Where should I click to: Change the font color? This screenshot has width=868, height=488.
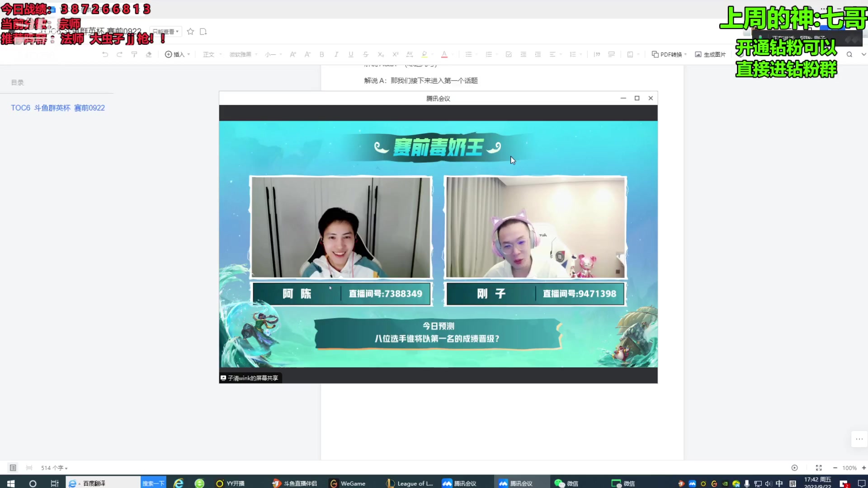444,54
